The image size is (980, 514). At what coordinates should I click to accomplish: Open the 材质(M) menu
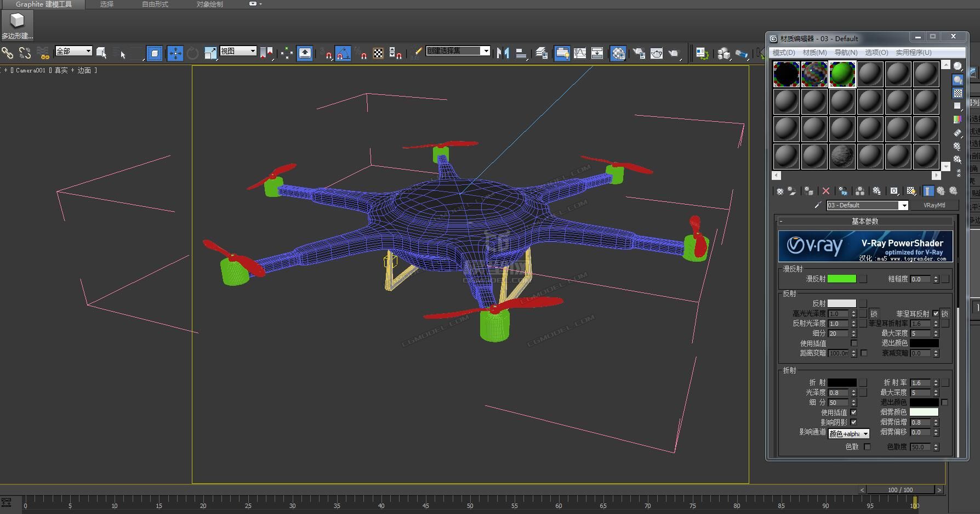pyautogui.click(x=814, y=53)
